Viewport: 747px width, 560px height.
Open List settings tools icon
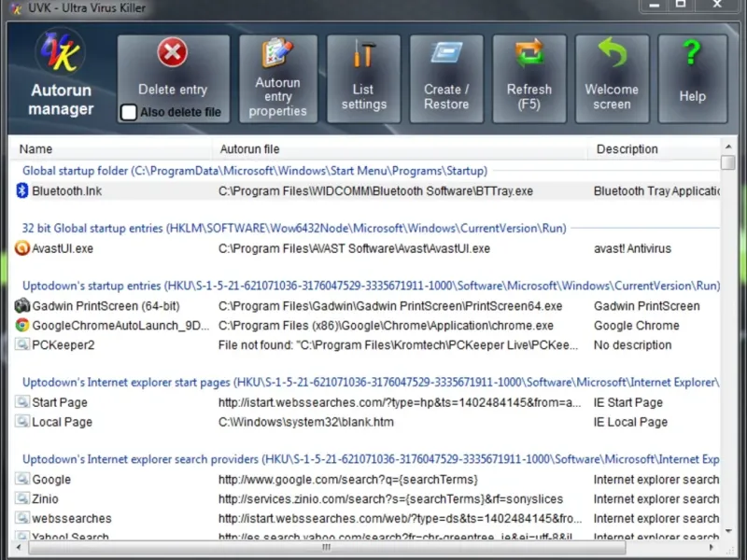pyautogui.click(x=363, y=53)
